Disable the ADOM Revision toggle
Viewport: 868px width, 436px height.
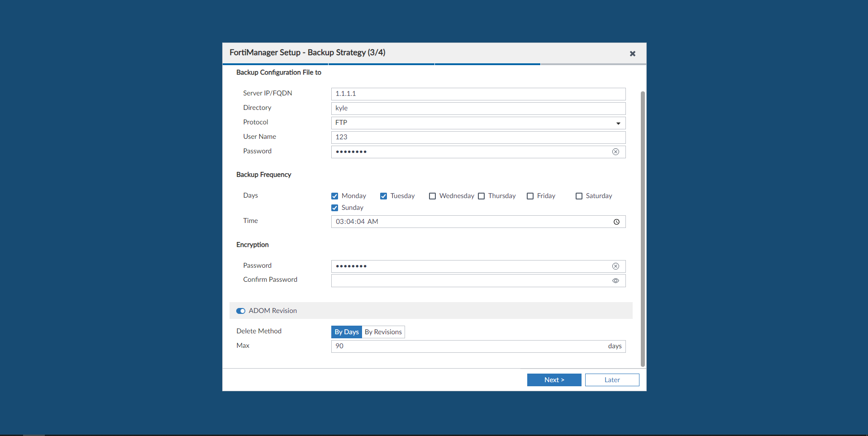click(x=240, y=311)
